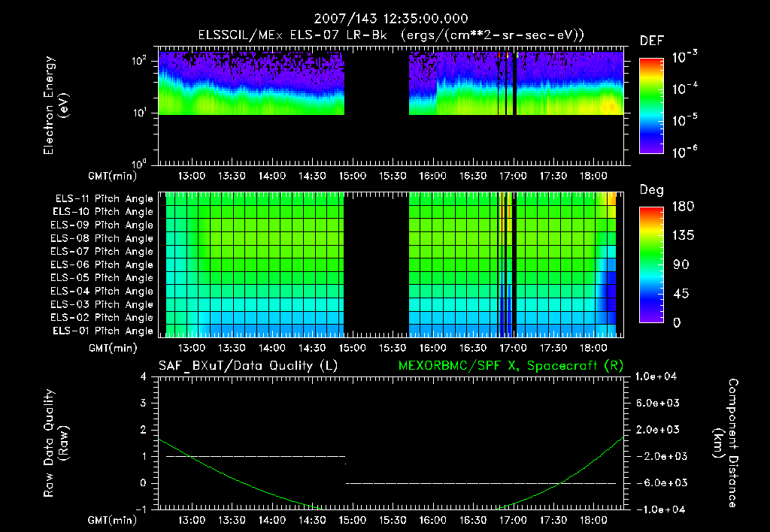Click the Raw Data Quality (Raw) axis label
The width and height of the screenshot is (770, 532).
coord(56,443)
